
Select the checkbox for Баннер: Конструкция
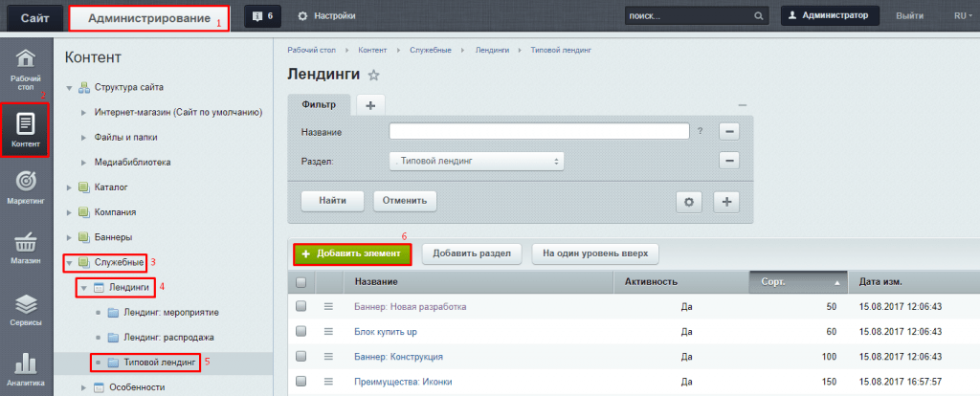[x=301, y=357]
